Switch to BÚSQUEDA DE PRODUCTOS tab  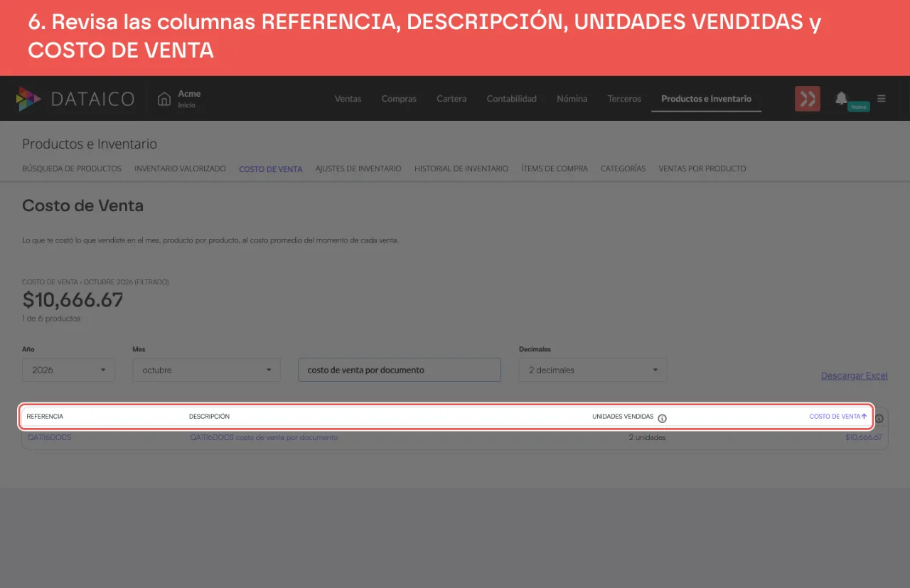pyautogui.click(x=72, y=169)
